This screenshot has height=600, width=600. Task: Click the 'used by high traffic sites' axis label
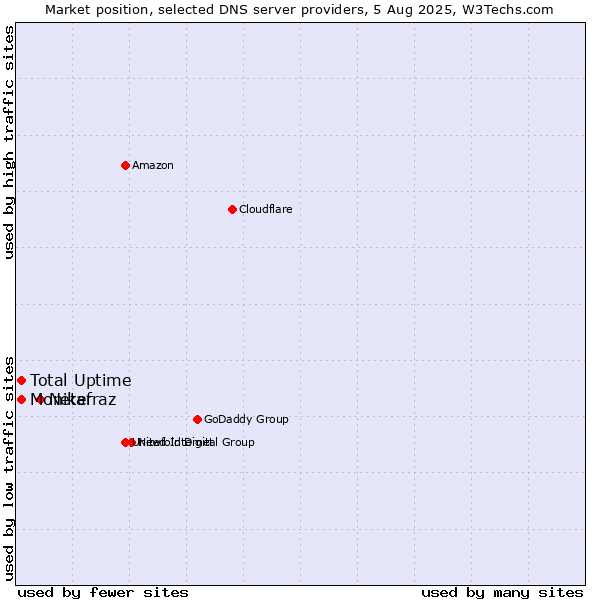pos(9,142)
